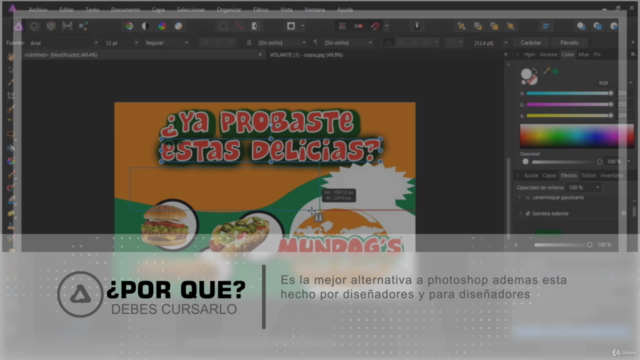Pick the color picker eyedropper icon

coord(547,71)
